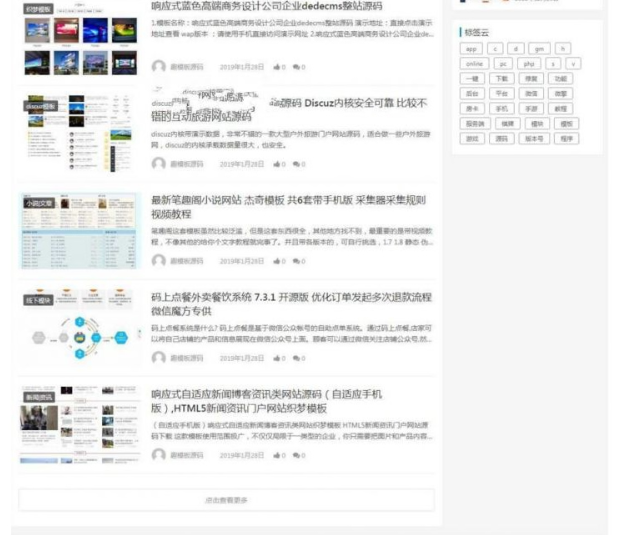
Task: Click the 点击查看更多 load more button
Action: pos(227,500)
